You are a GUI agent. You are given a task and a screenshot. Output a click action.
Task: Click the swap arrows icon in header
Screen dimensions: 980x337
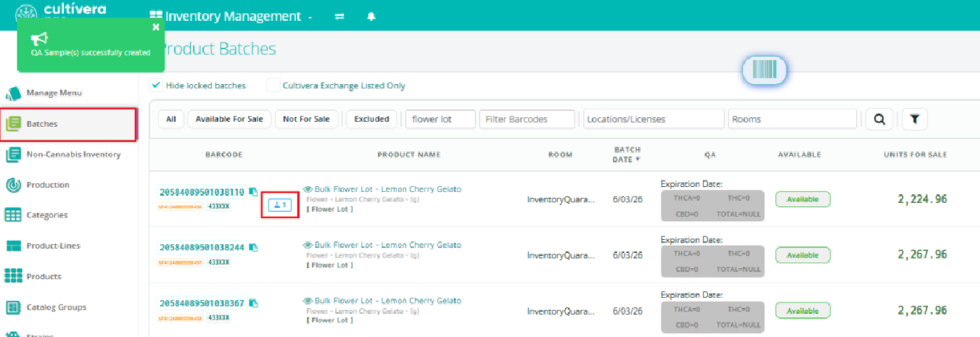(339, 17)
